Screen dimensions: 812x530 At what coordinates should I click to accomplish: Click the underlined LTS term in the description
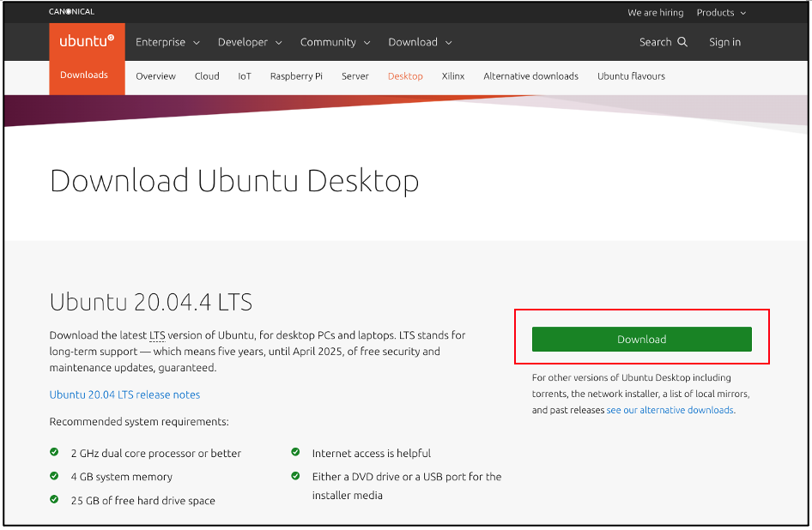pyautogui.click(x=155, y=335)
